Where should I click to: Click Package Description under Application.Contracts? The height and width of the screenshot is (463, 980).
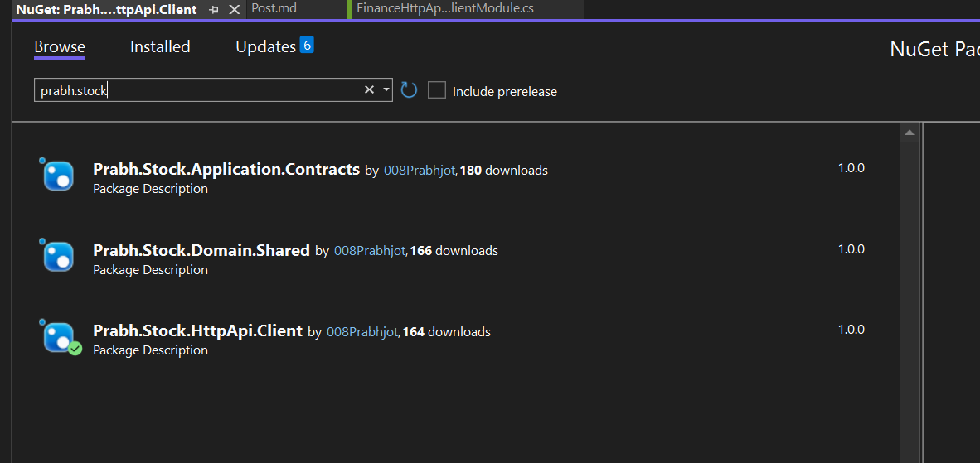click(x=151, y=189)
